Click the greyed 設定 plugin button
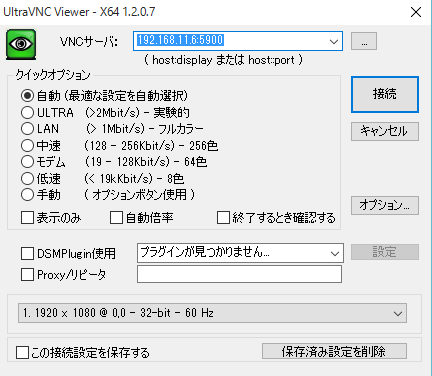 pyautogui.click(x=385, y=252)
